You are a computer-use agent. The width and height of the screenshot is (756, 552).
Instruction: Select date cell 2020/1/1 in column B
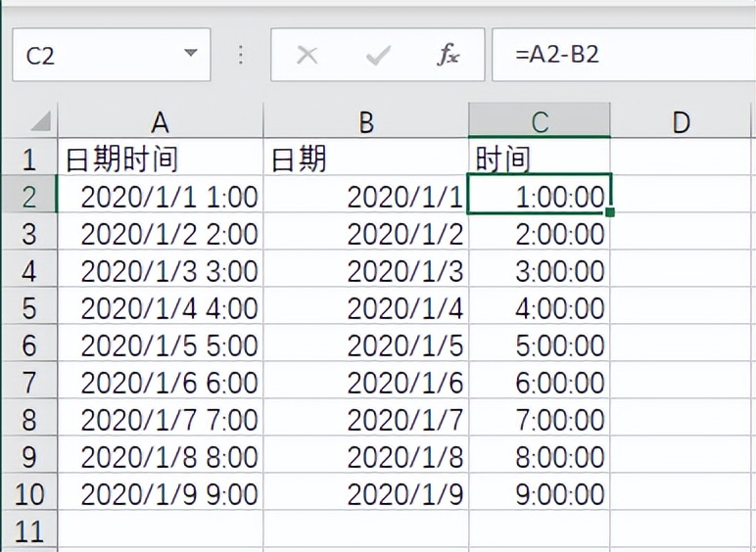366,194
